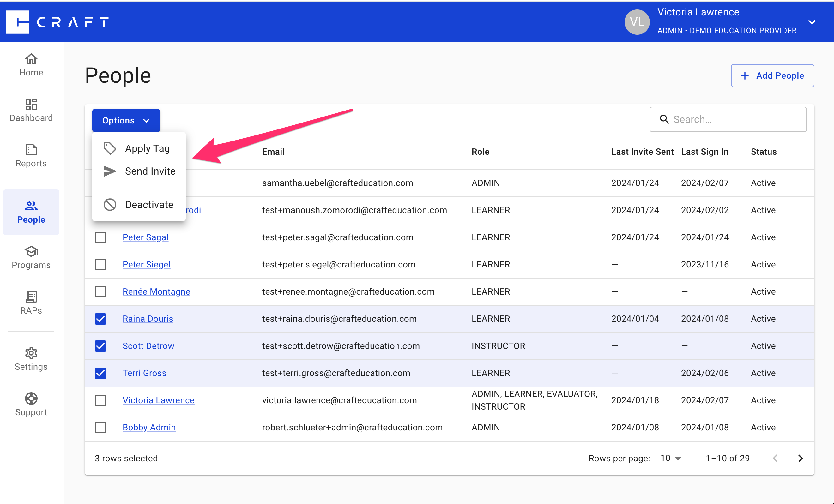Click the Add People button
Image resolution: width=834 pixels, height=504 pixels.
click(x=772, y=75)
